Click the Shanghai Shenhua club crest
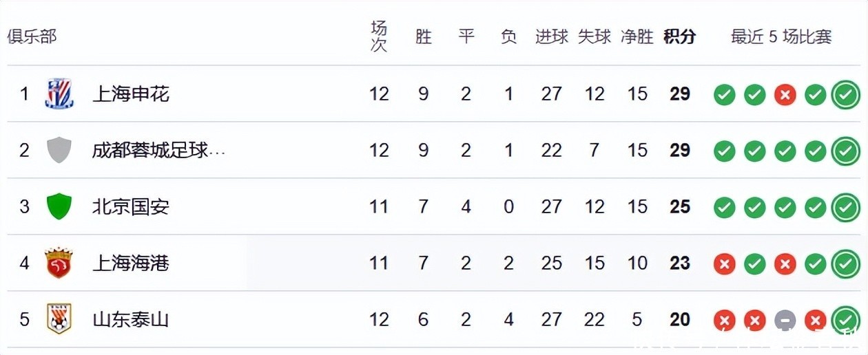868x355 pixels. (x=59, y=94)
